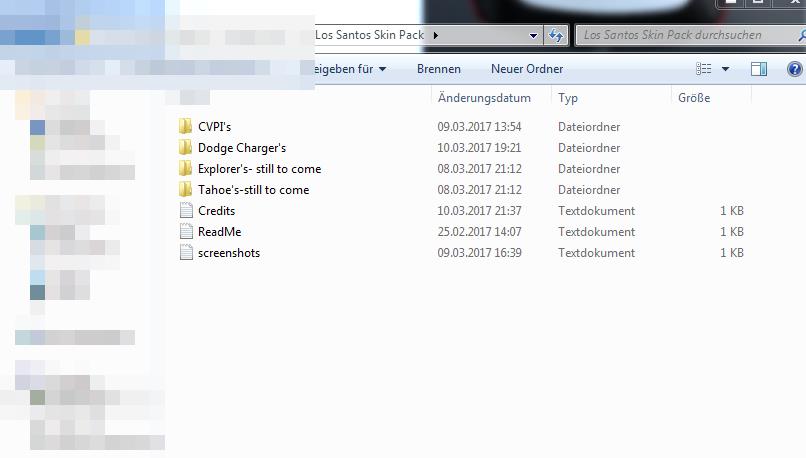Viewport: 806px width, 458px height.
Task: Select the ReadMe file name
Action: click(x=219, y=232)
